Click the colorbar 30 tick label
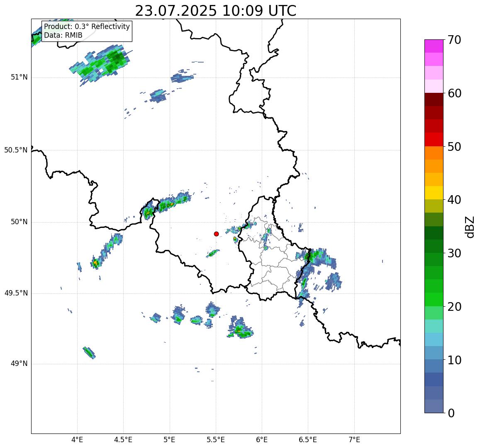This screenshot has height=448, width=480. (x=455, y=253)
